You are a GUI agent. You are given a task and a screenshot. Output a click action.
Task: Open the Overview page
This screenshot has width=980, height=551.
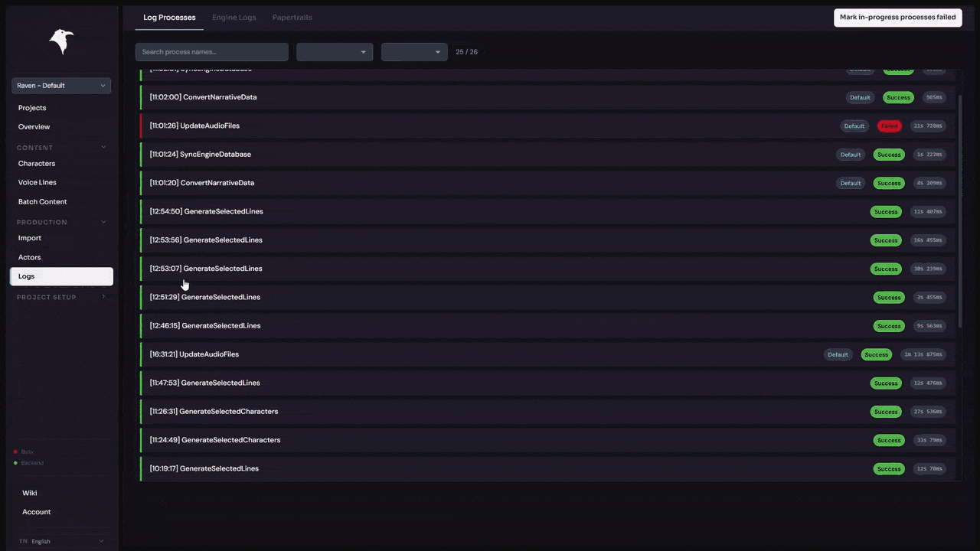coord(34,127)
